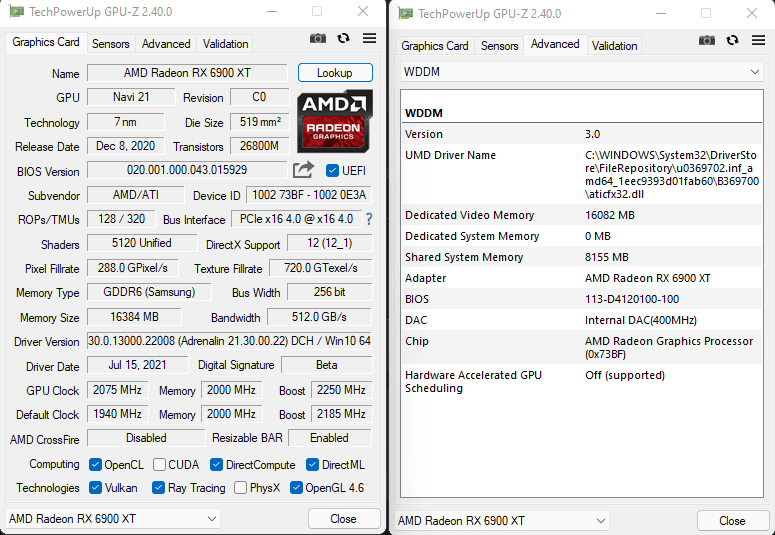Viewport: 775px width, 535px height.
Task: Click the Digital Signature Beta field
Action: coord(327,365)
